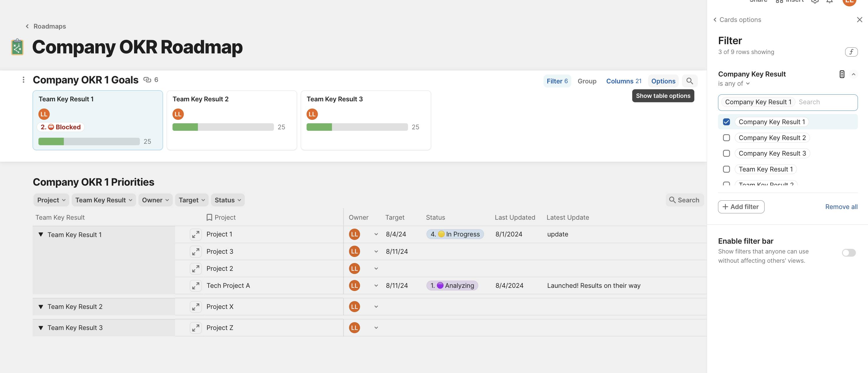Enable the filter bar toggle

pos(848,253)
